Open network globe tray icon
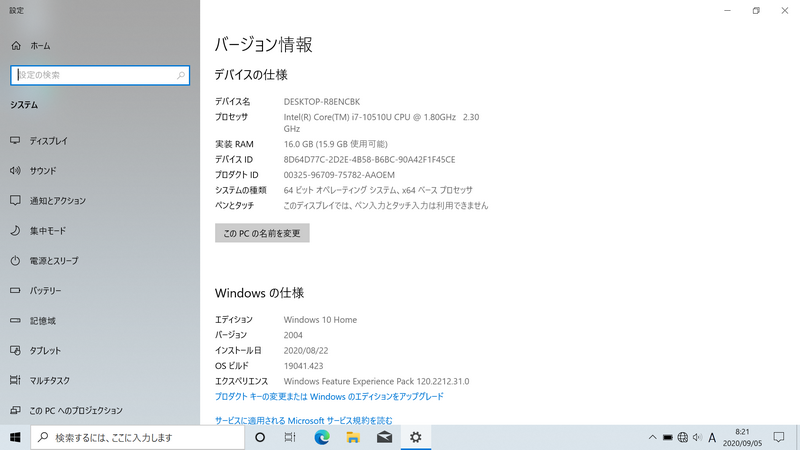Screen dimensions: 800x450 (682, 437)
